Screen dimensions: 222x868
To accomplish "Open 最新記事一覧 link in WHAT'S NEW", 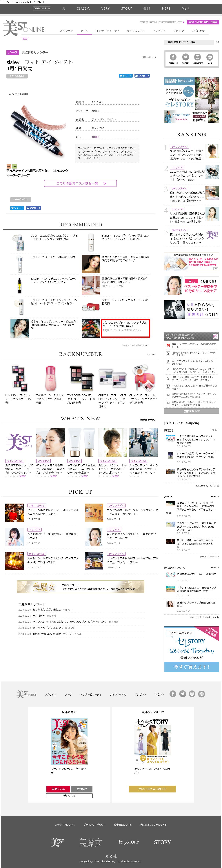I will click(x=147, y=420).
